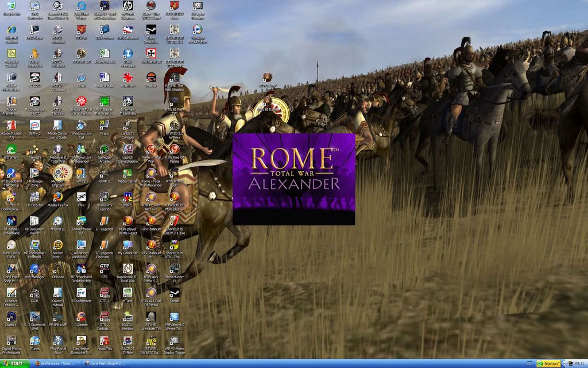This screenshot has height=368, width=588.
Task: Open the Recycle Bin icon
Action: [11, 6]
